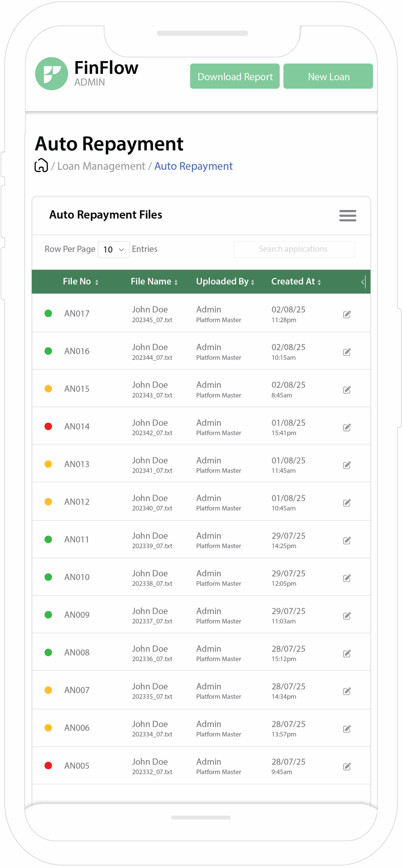The height and width of the screenshot is (868, 404).
Task: Click file number AN009
Action: [77, 614]
